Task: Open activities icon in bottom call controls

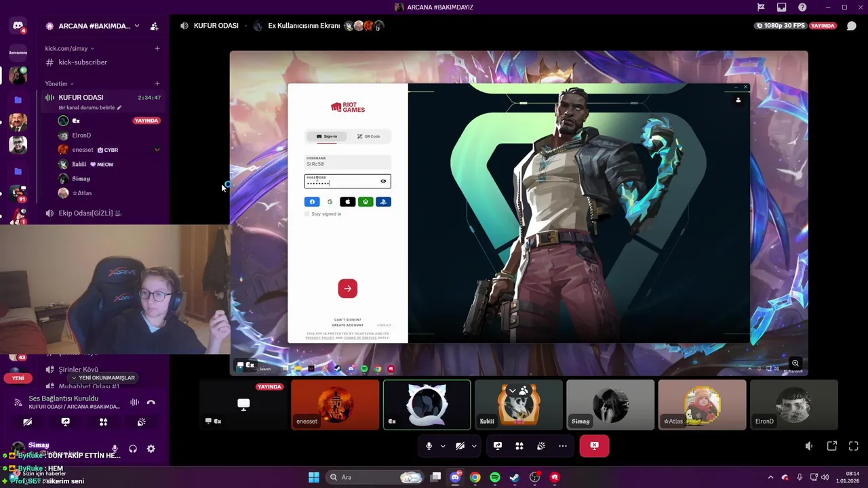Action: (519, 446)
